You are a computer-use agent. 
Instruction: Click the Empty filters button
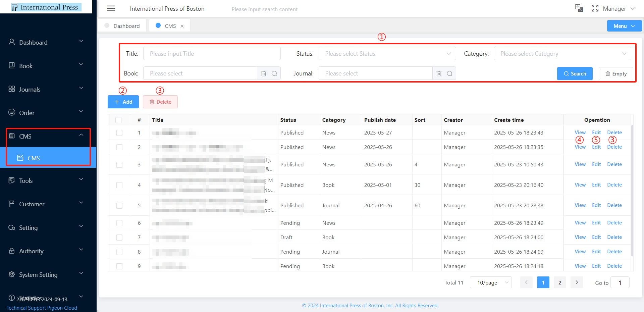[616, 73]
